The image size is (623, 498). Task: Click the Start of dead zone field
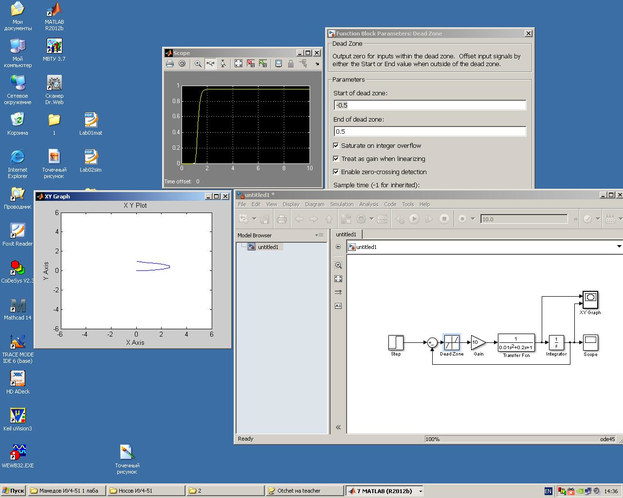click(429, 105)
